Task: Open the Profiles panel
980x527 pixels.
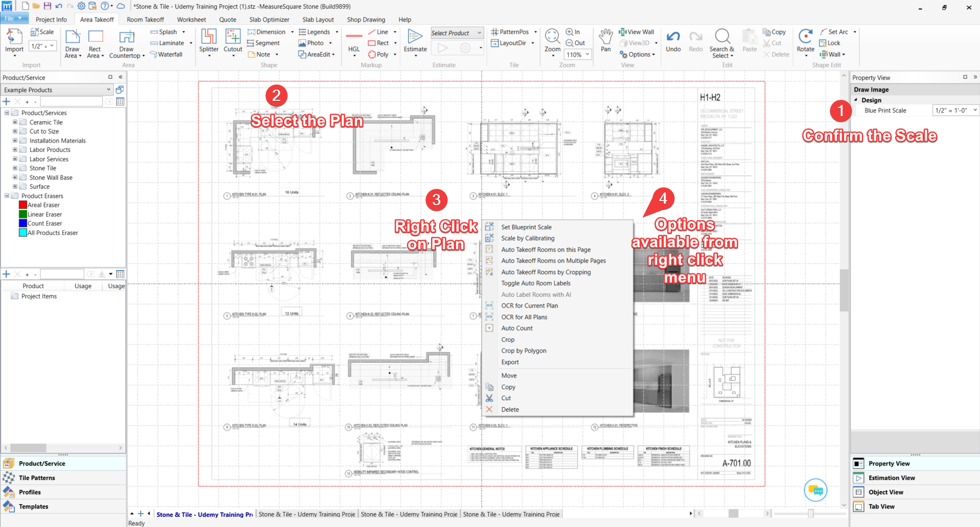Action: coord(63,492)
